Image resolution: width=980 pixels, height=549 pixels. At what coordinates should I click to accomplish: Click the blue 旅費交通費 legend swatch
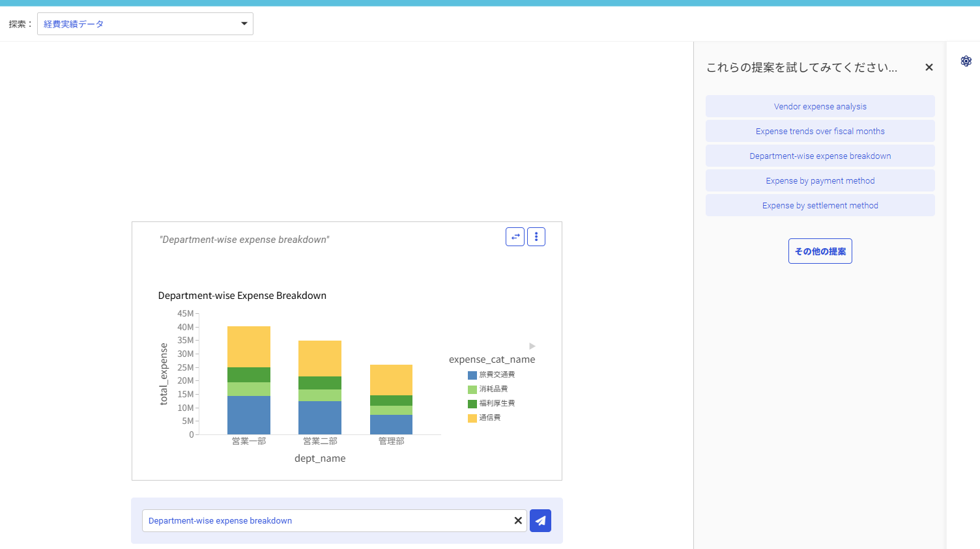[x=472, y=375]
